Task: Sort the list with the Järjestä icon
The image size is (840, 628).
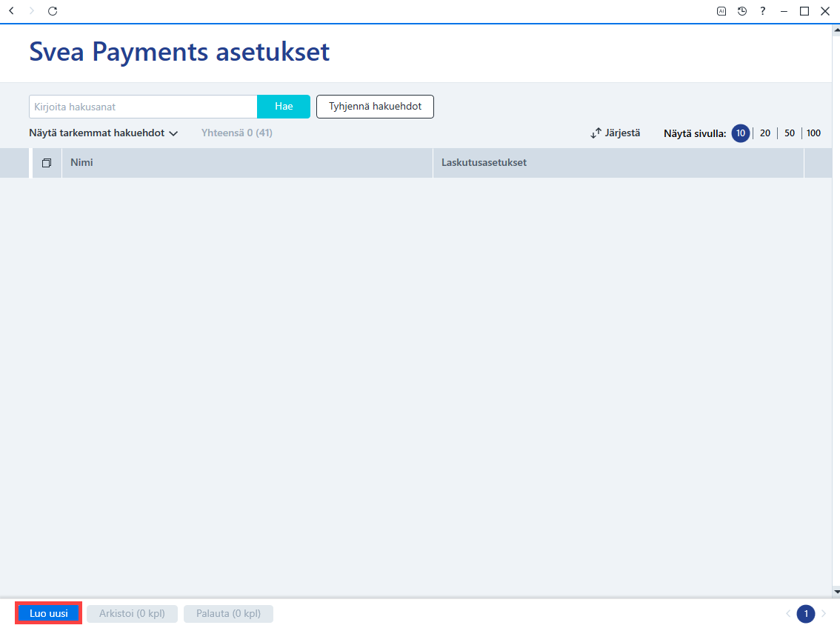Action: (x=596, y=133)
